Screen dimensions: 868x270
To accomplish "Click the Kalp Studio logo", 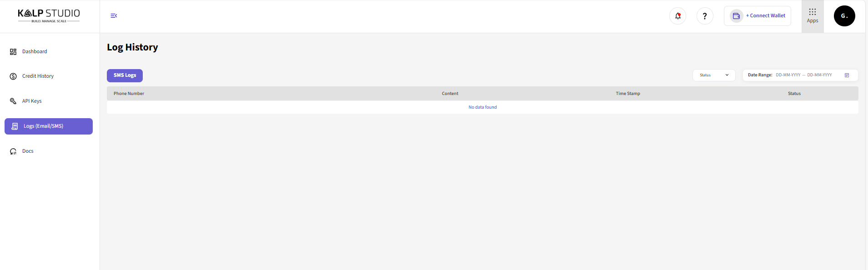I will click(x=49, y=15).
